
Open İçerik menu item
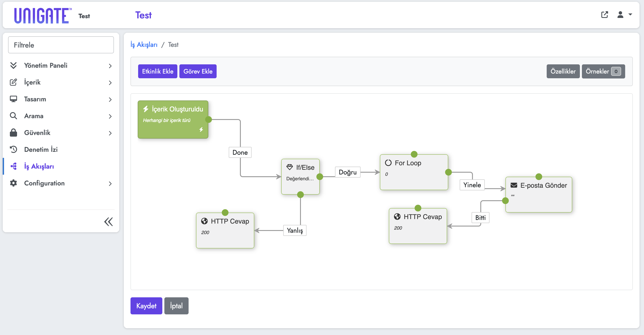(x=61, y=82)
